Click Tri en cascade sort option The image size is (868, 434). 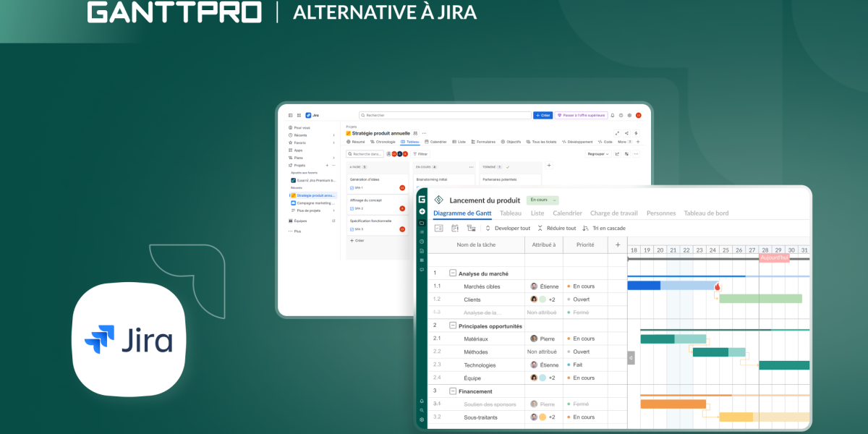[603, 228]
